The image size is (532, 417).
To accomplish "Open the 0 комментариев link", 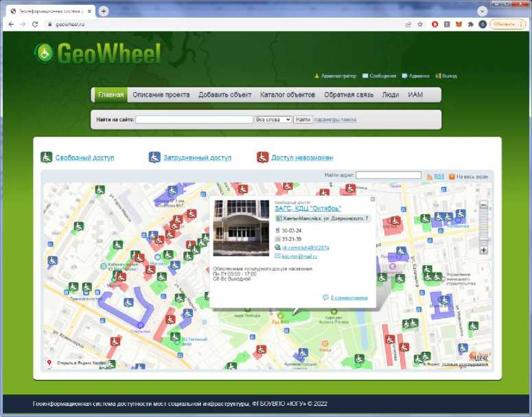I will (x=349, y=298).
